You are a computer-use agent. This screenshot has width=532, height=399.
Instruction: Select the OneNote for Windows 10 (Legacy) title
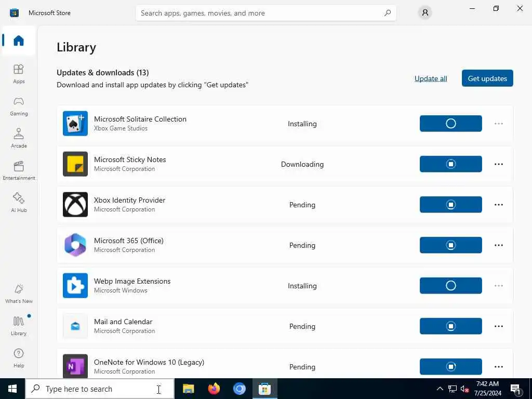149,362
